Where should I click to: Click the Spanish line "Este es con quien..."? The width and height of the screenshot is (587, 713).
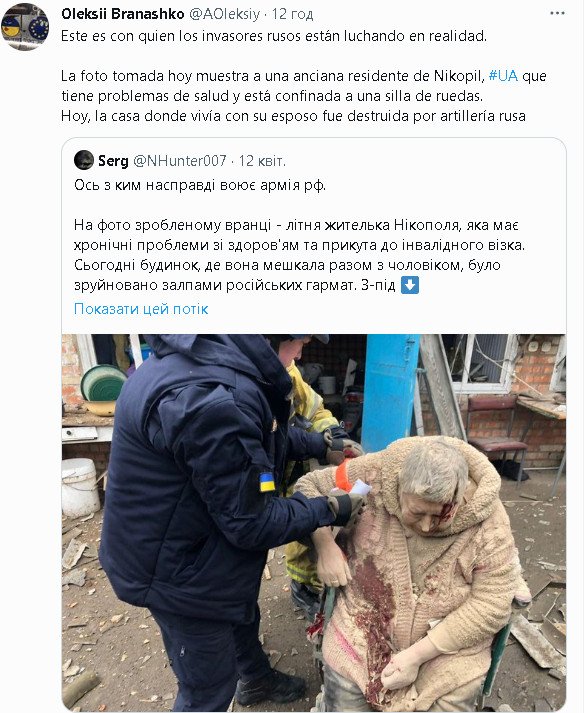pos(274,36)
